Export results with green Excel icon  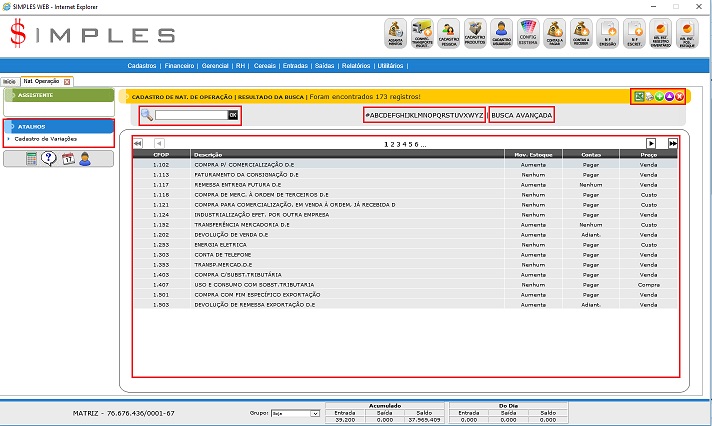click(x=639, y=96)
